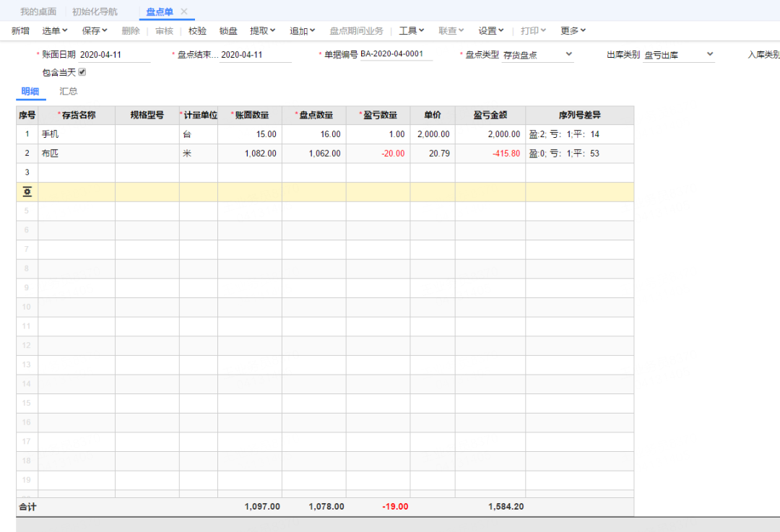Click the 1.00 盈亏数量 cell

tap(378, 134)
